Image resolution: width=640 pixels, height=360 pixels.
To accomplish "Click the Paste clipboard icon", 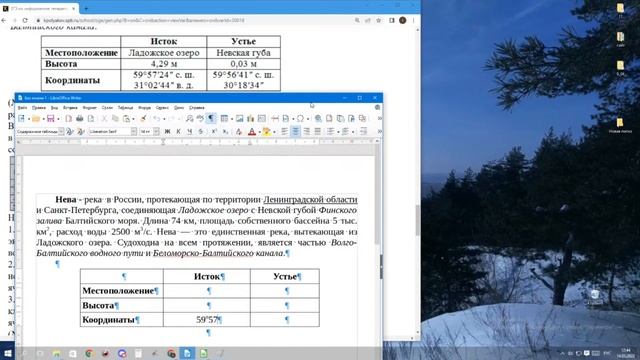I will pos(127,118).
